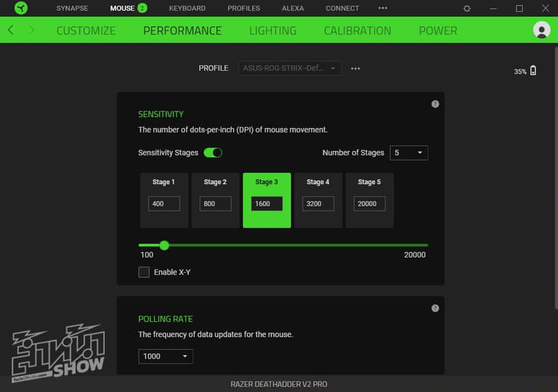Click the MOUSE tab notification badge

click(142, 8)
